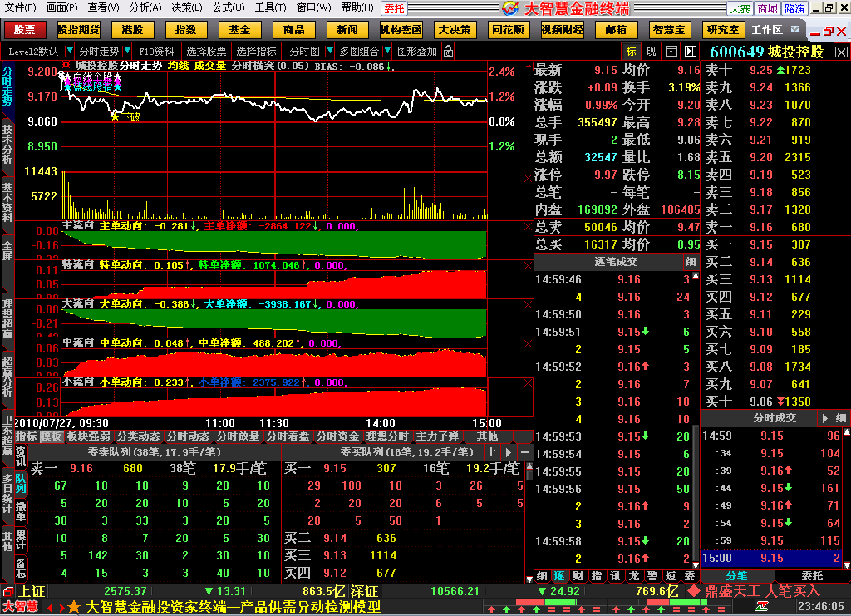Click the side-panel collapse icon
This screenshot has width=851, height=616.
pyautogui.click(x=691, y=51)
